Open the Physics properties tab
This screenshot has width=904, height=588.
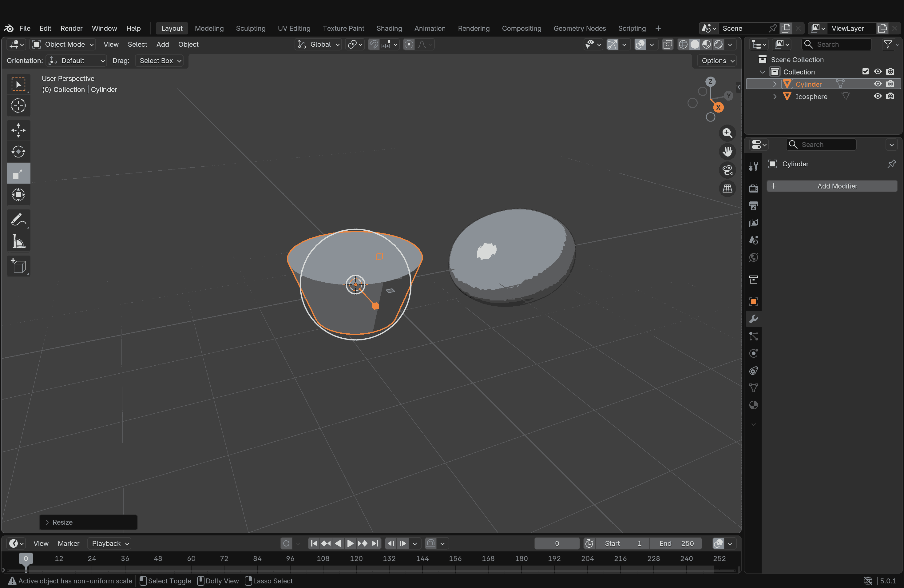point(754,353)
